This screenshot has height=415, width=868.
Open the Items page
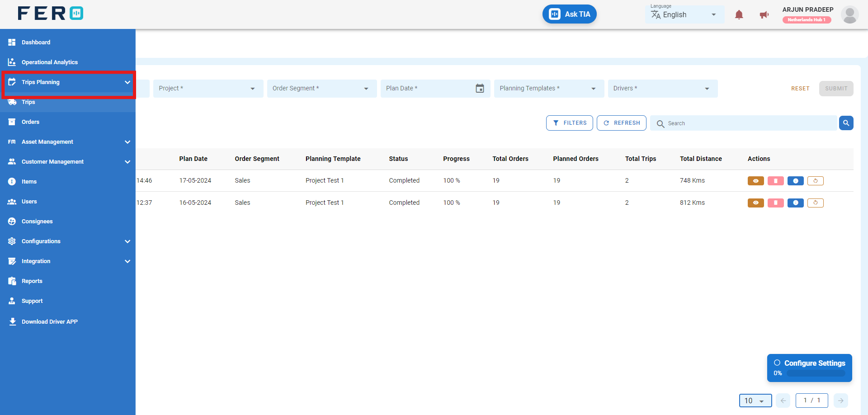tap(68, 181)
